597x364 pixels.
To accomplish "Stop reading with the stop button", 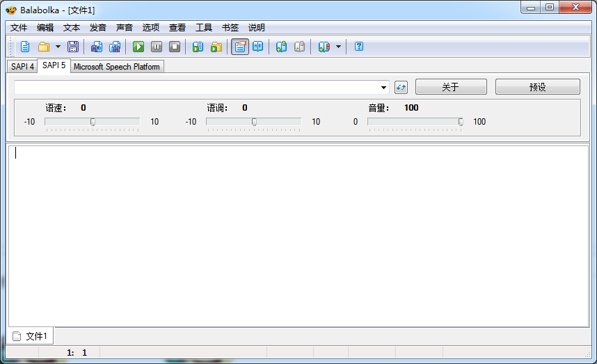I will coord(175,47).
